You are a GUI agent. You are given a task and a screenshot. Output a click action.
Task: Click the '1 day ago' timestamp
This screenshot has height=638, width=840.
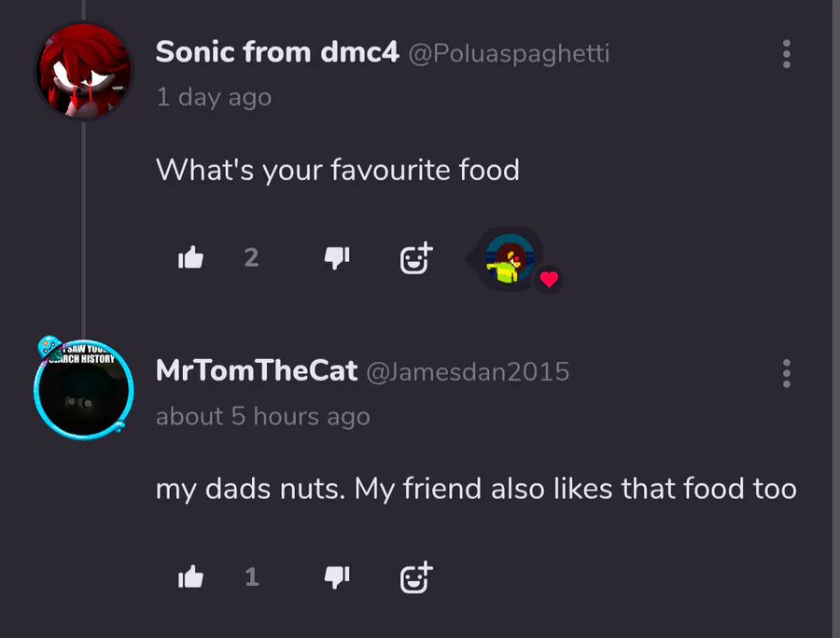click(x=214, y=97)
